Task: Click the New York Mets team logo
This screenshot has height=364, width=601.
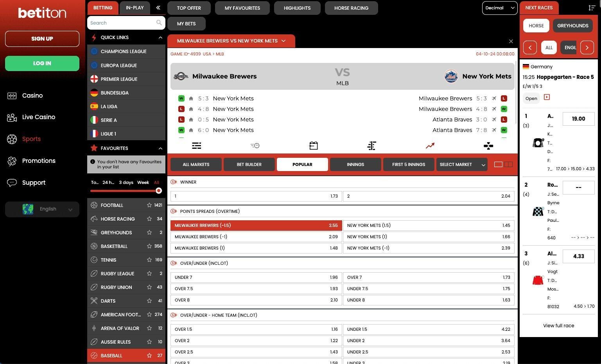Action: pyautogui.click(x=451, y=76)
